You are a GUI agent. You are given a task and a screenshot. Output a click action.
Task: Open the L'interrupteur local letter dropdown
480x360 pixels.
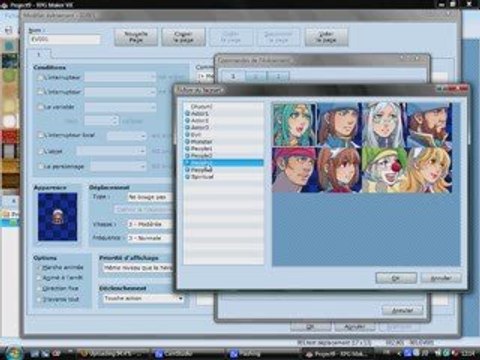[x=127, y=136]
